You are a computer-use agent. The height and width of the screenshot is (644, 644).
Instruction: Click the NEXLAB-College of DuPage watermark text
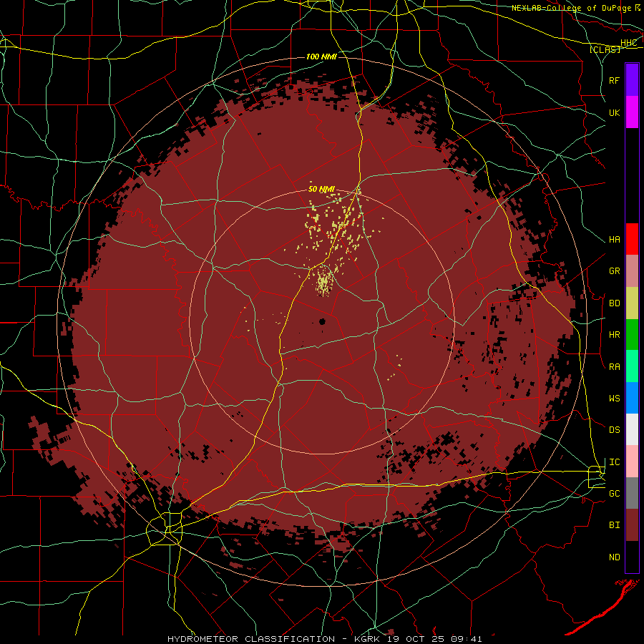click(571, 8)
